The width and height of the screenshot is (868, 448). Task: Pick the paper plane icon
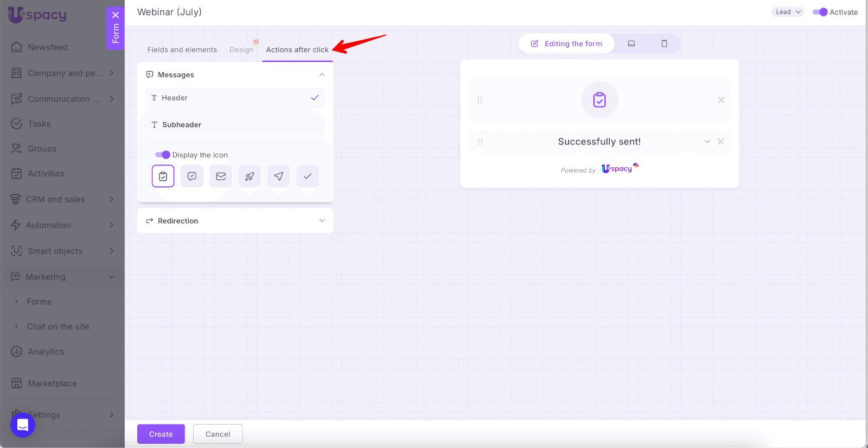(279, 176)
